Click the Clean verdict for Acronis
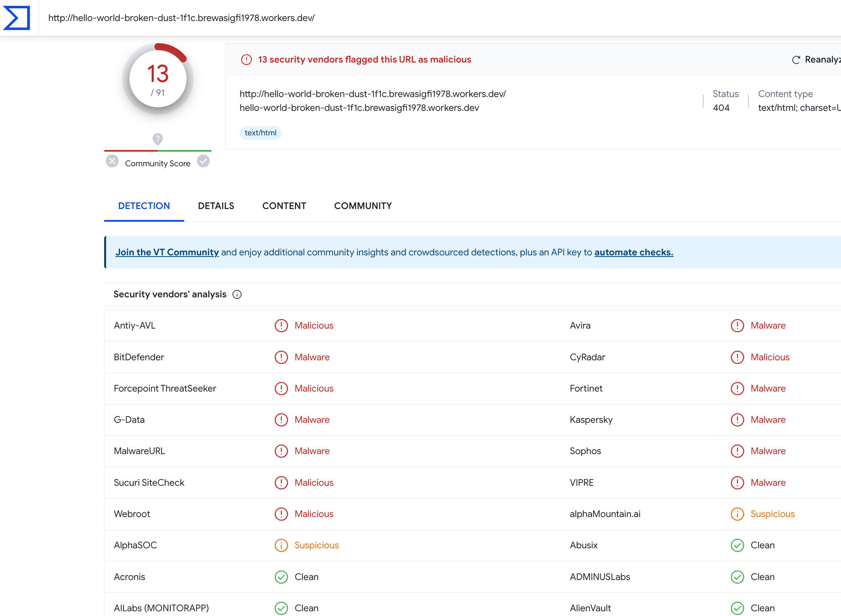This screenshot has height=616, width=841. point(306,577)
